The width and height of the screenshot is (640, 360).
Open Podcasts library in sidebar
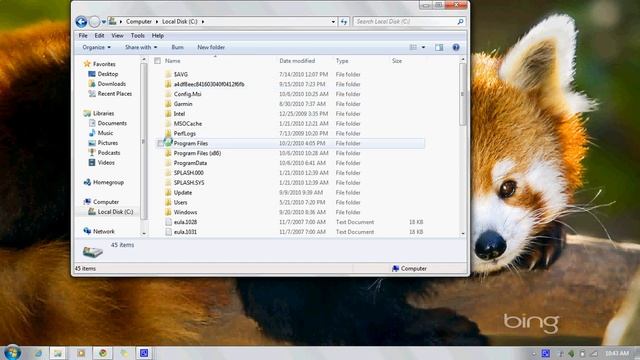109,152
